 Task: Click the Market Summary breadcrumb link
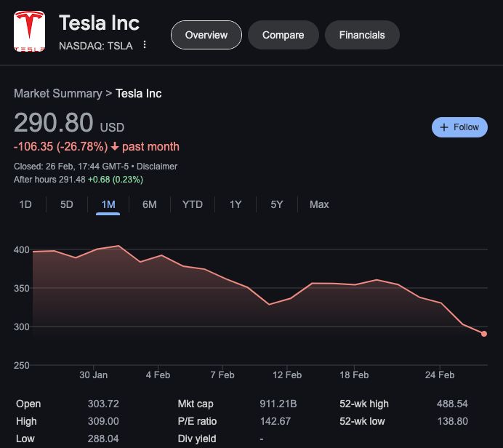tap(58, 93)
